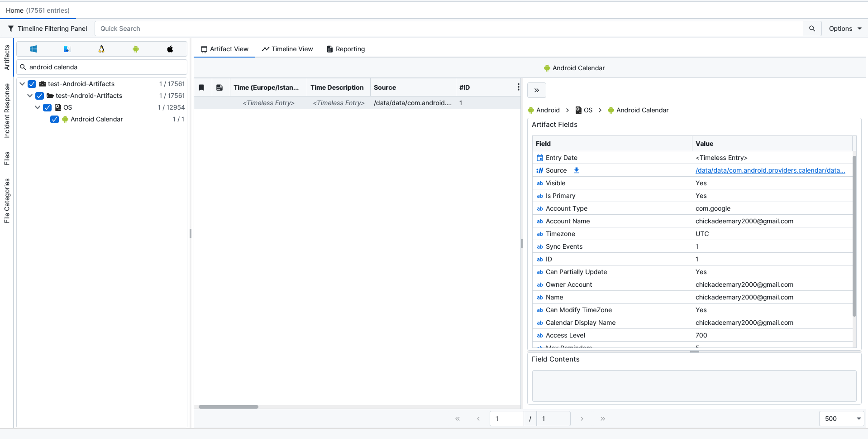Image resolution: width=868 pixels, height=439 pixels.
Task: Select the Linux penguin platform icon
Action: coord(101,49)
